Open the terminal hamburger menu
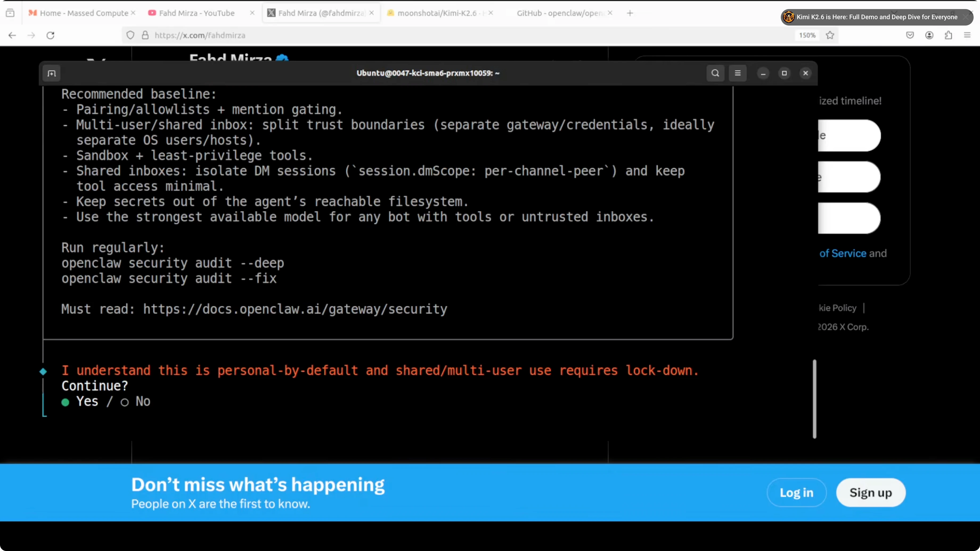The height and width of the screenshot is (551, 980). click(x=738, y=73)
